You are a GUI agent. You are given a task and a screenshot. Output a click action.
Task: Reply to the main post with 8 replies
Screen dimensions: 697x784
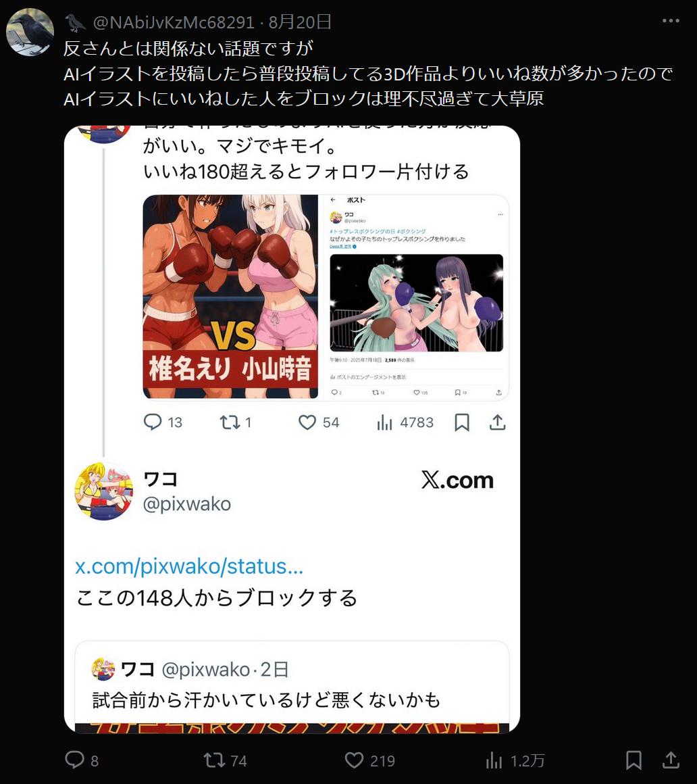click(82, 760)
